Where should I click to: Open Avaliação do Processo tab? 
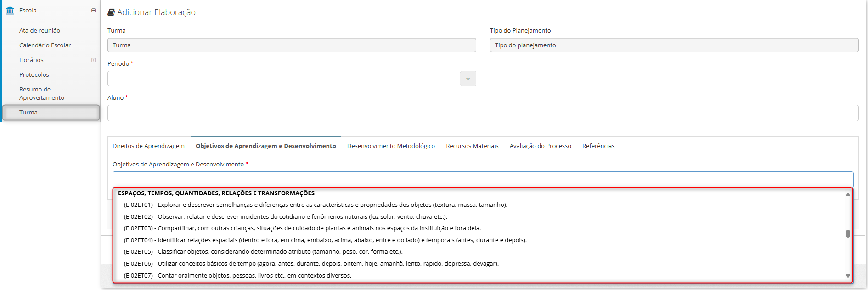[540, 146]
